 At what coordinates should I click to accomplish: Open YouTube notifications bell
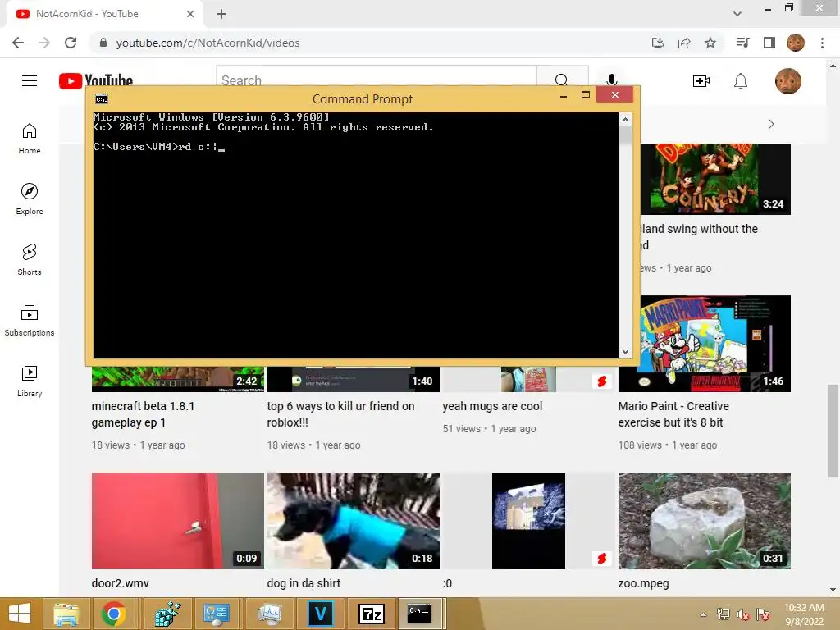point(741,81)
